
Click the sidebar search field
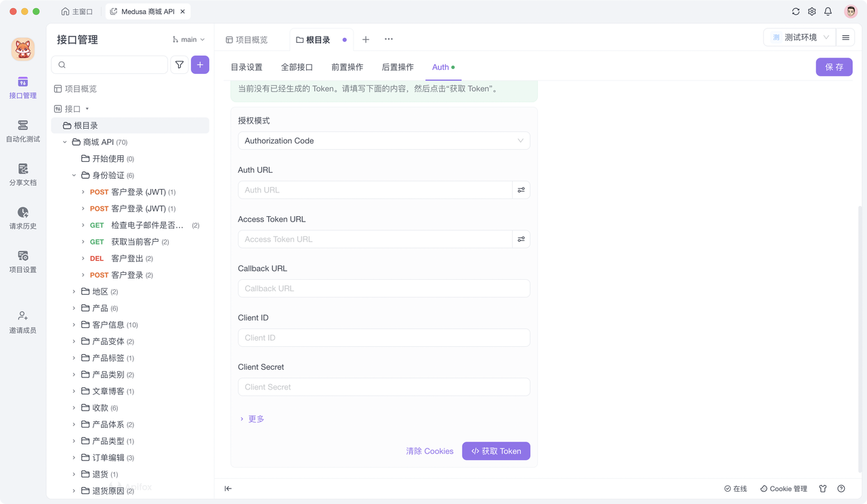click(x=110, y=65)
